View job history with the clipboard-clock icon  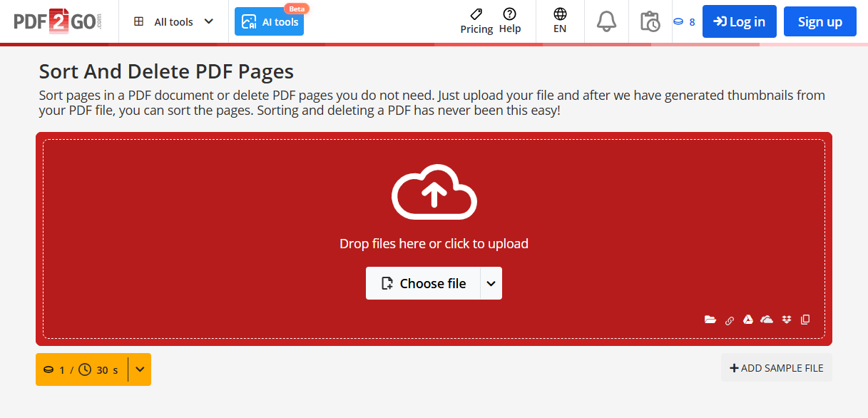[650, 21]
